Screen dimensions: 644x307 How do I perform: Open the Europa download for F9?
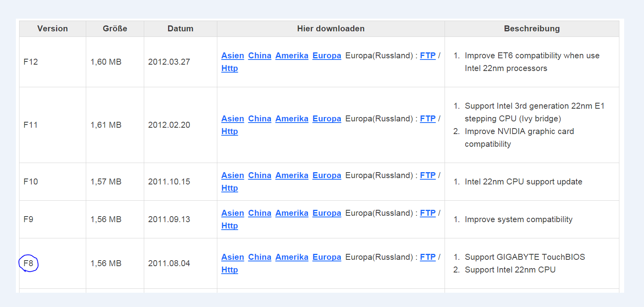[x=327, y=213]
